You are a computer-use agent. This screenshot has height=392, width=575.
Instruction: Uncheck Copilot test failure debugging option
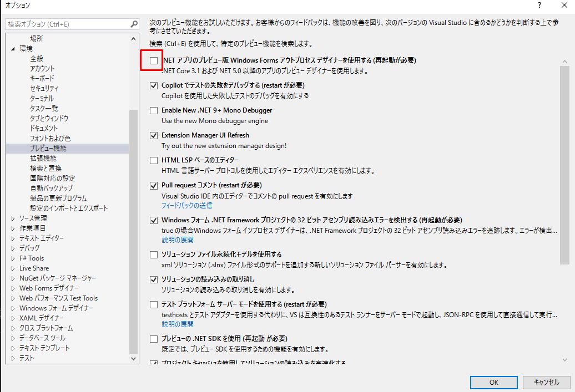[x=154, y=86]
